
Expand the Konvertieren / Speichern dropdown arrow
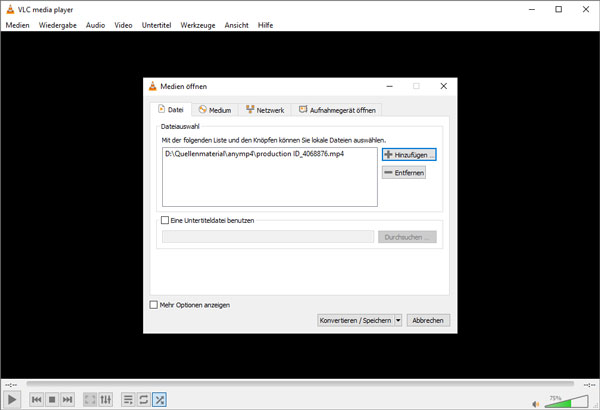(x=398, y=320)
